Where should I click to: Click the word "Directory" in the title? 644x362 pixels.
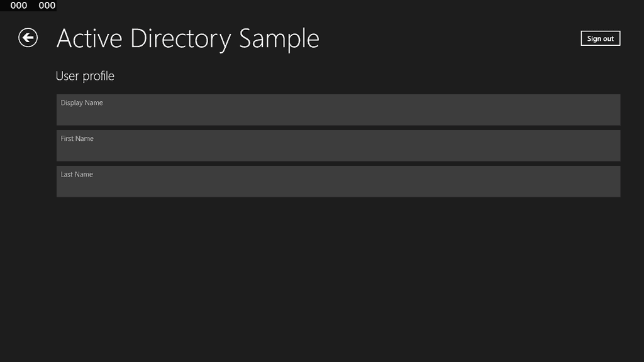tap(180, 40)
